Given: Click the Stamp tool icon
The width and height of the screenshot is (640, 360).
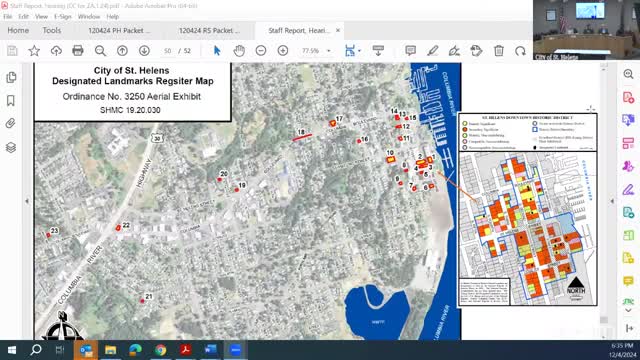Looking at the screenshot, I should pyautogui.click(x=476, y=51).
